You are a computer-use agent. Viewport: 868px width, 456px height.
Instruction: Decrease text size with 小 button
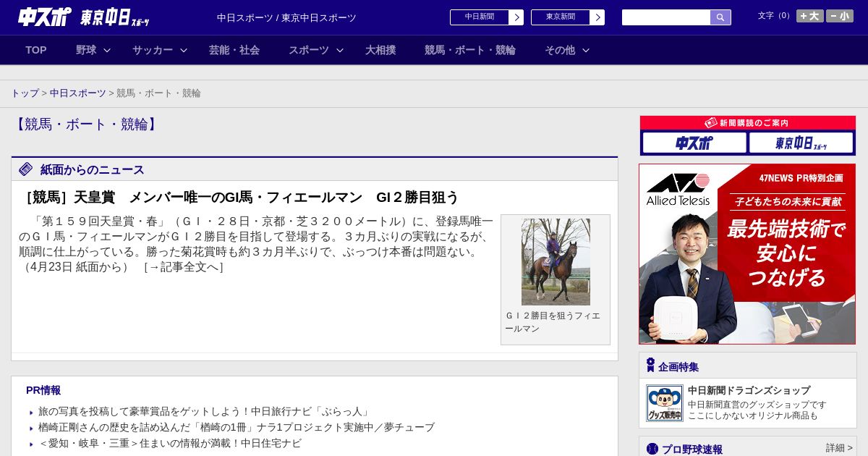(840, 16)
